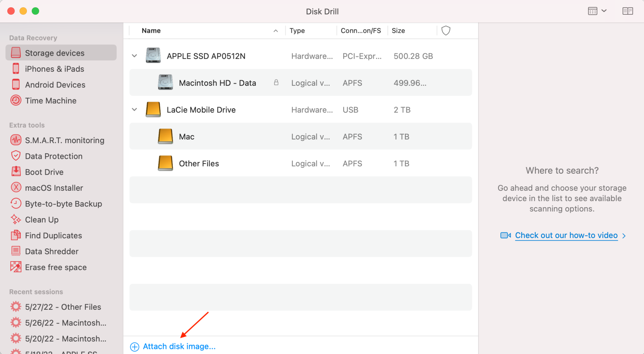Click the chevron after how-to video link
Screen dimensions: 644x354
[624, 236]
